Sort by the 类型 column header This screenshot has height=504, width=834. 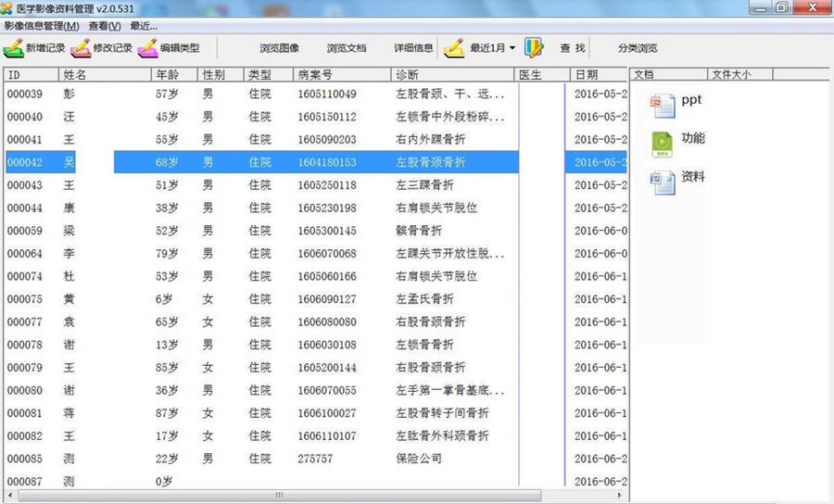pos(269,75)
